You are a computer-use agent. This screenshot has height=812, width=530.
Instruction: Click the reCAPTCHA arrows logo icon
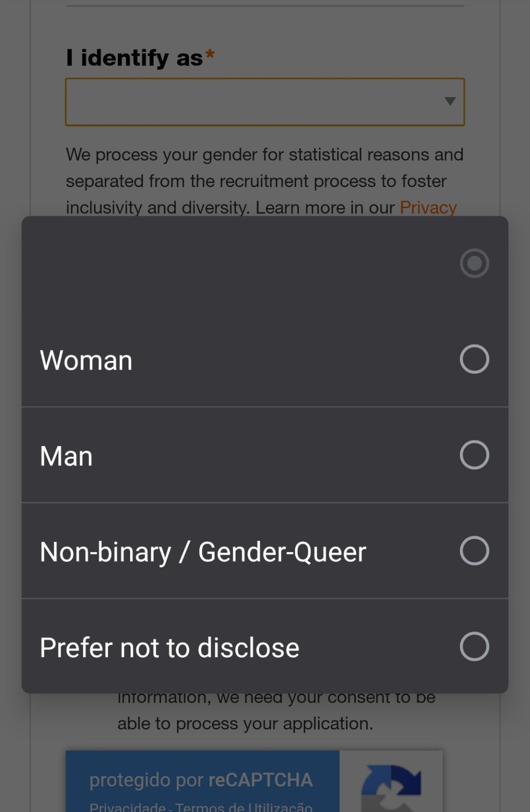[x=391, y=785]
